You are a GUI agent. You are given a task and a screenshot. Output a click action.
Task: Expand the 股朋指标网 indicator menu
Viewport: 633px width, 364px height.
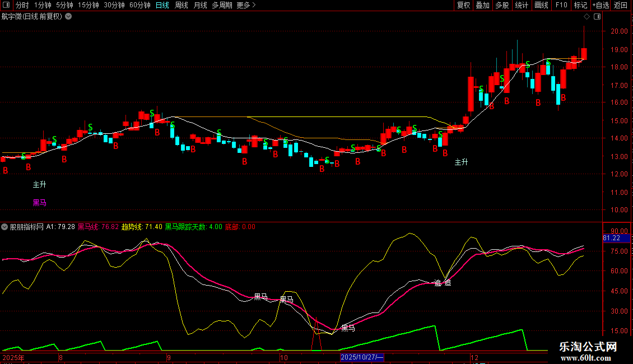4,227
